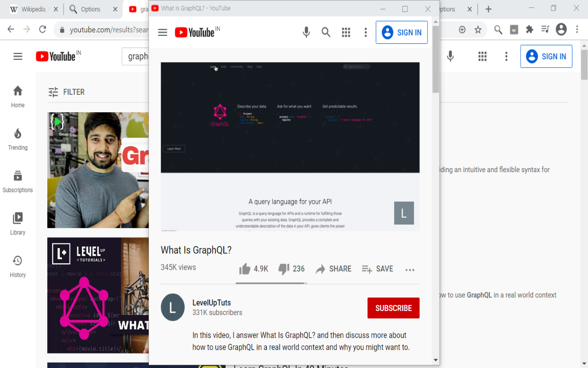Open Level Up Tutorials video thumbnail
Screen dimensions: 588x368
[98, 295]
